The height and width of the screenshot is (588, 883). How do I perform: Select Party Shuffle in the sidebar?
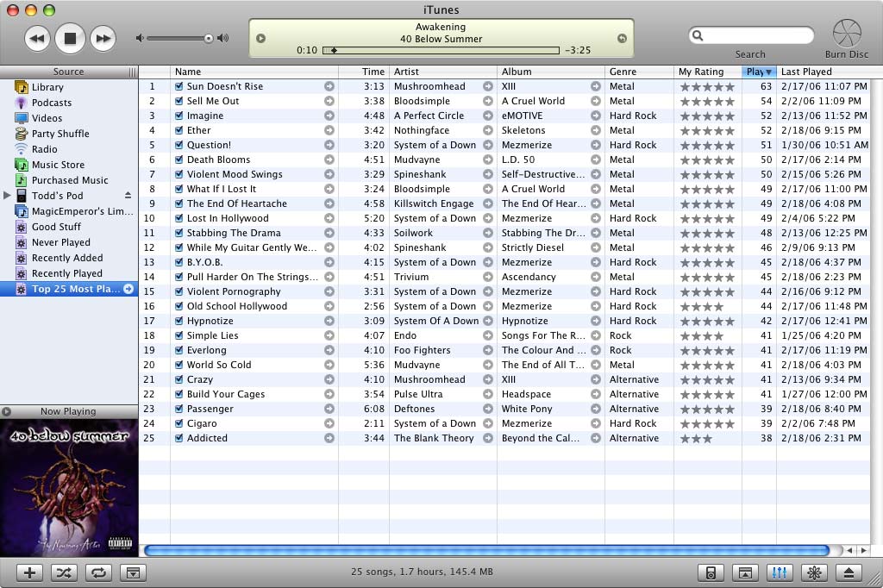(69, 134)
